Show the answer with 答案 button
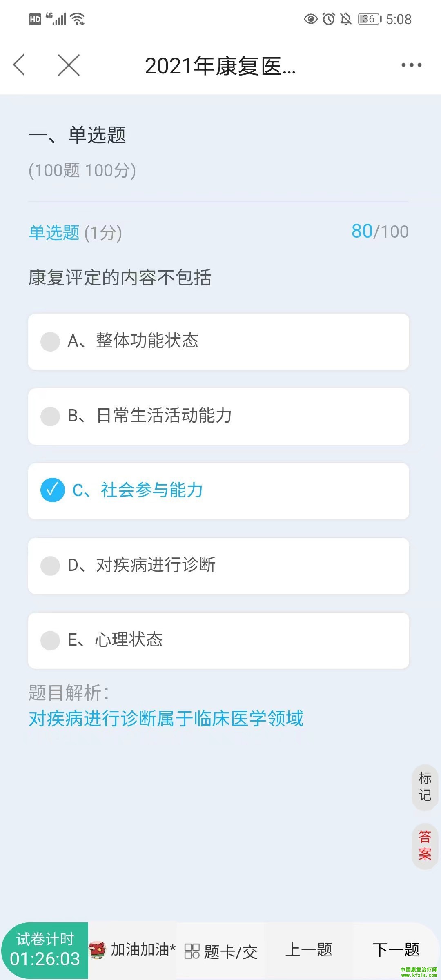This screenshot has height=980, width=441. click(425, 845)
